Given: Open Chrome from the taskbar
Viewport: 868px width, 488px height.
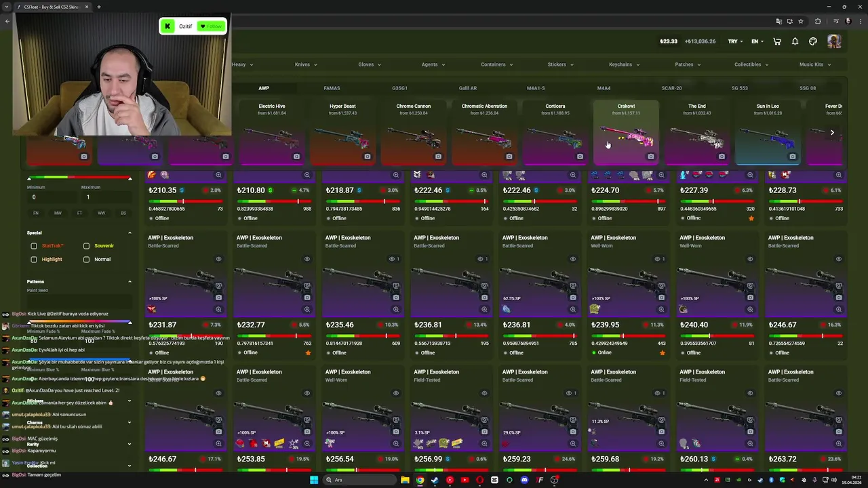Looking at the screenshot, I should [x=420, y=480].
